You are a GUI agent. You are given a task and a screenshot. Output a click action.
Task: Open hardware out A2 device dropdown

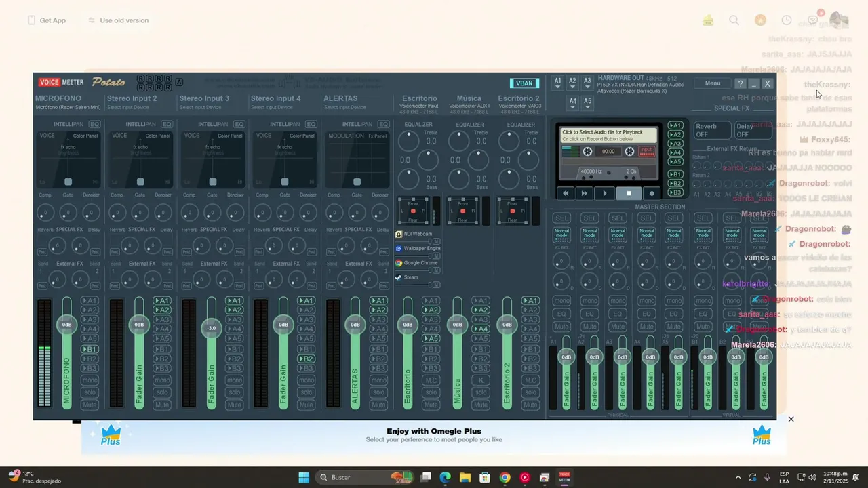pos(572,83)
